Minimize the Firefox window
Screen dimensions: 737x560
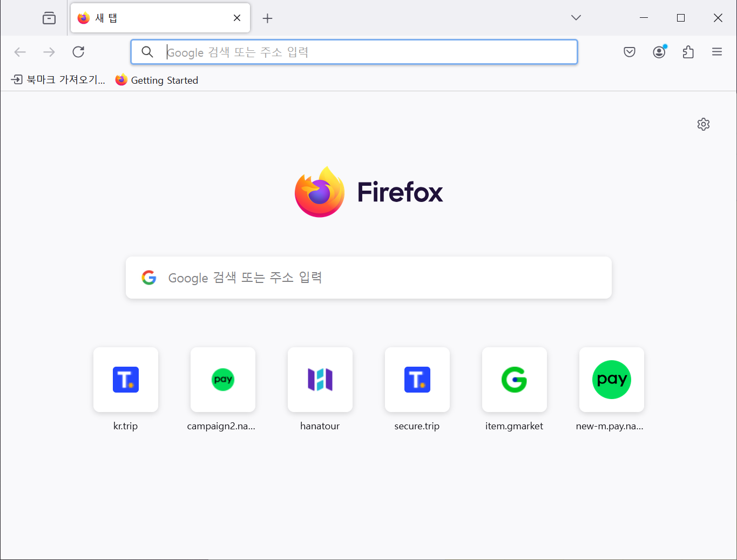pyautogui.click(x=644, y=18)
